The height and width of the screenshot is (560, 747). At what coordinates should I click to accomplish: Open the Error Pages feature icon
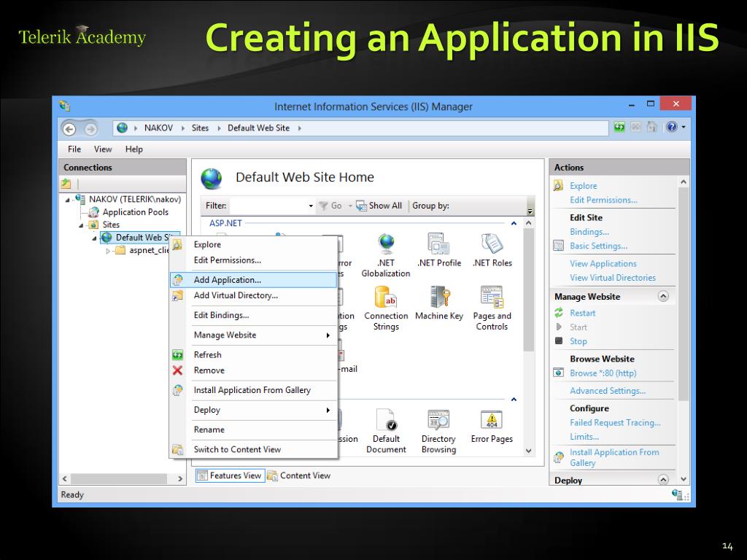492,426
